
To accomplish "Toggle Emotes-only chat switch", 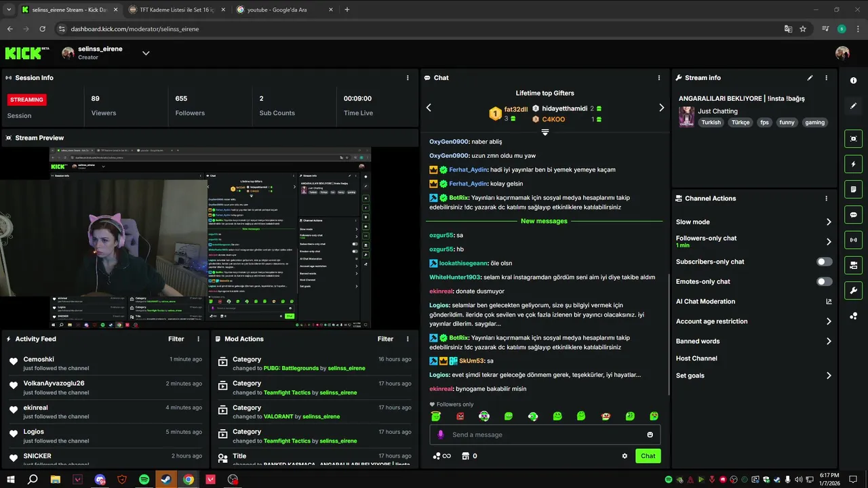I will pos(825,281).
